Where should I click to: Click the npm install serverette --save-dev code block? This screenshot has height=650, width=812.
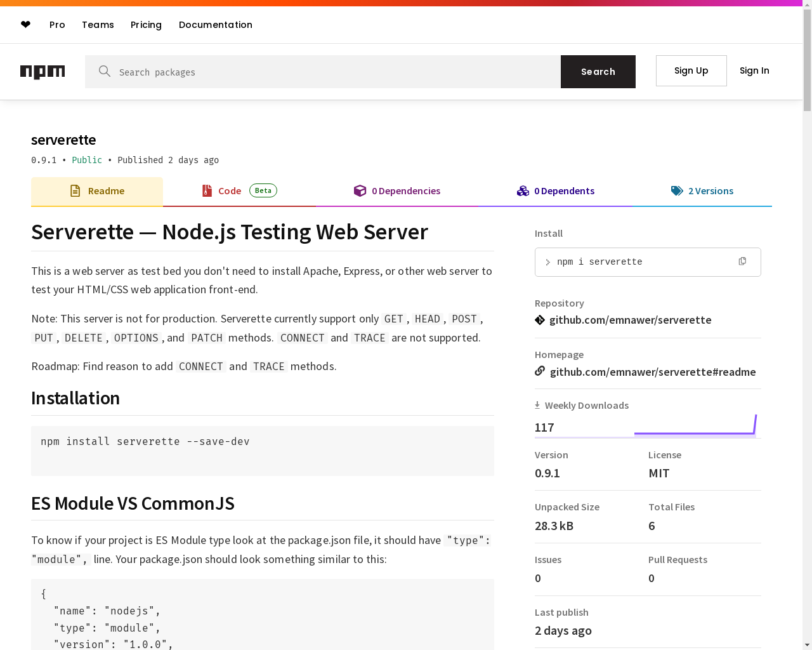pos(263,451)
